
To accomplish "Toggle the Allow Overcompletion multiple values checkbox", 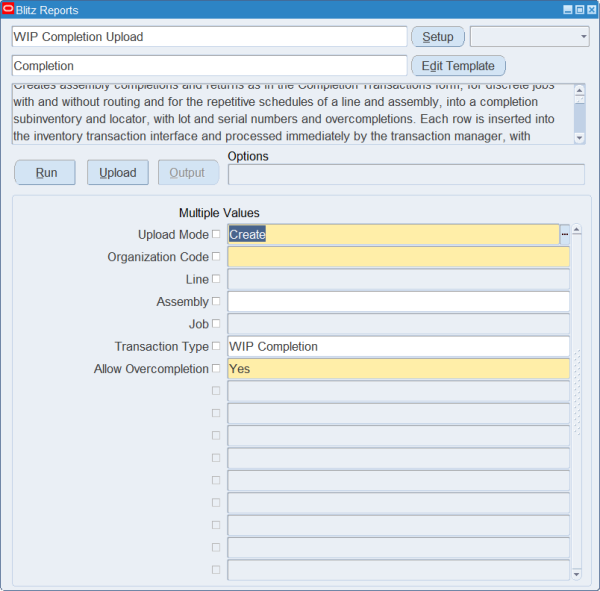I will click(216, 368).
